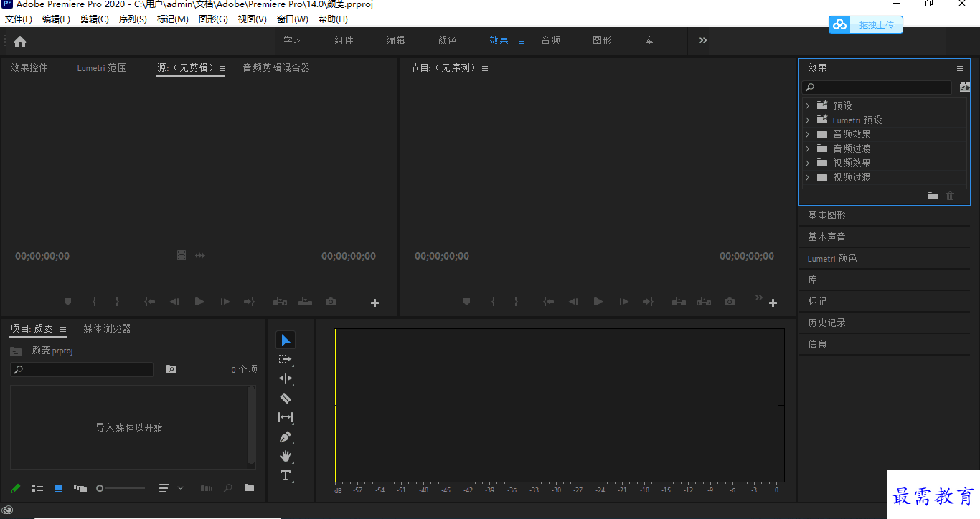Image resolution: width=980 pixels, height=519 pixels.
Task: Play the clip in Source monitor
Action: pyautogui.click(x=199, y=302)
